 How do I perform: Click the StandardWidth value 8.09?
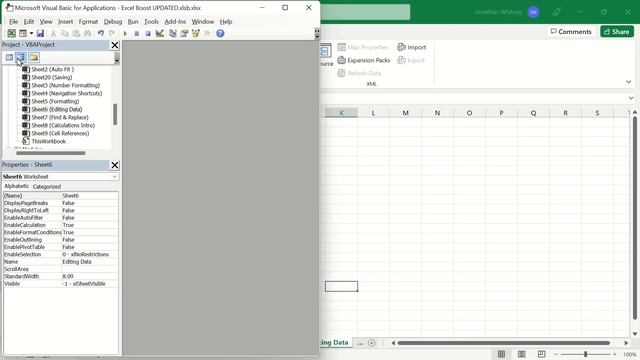coord(90,276)
